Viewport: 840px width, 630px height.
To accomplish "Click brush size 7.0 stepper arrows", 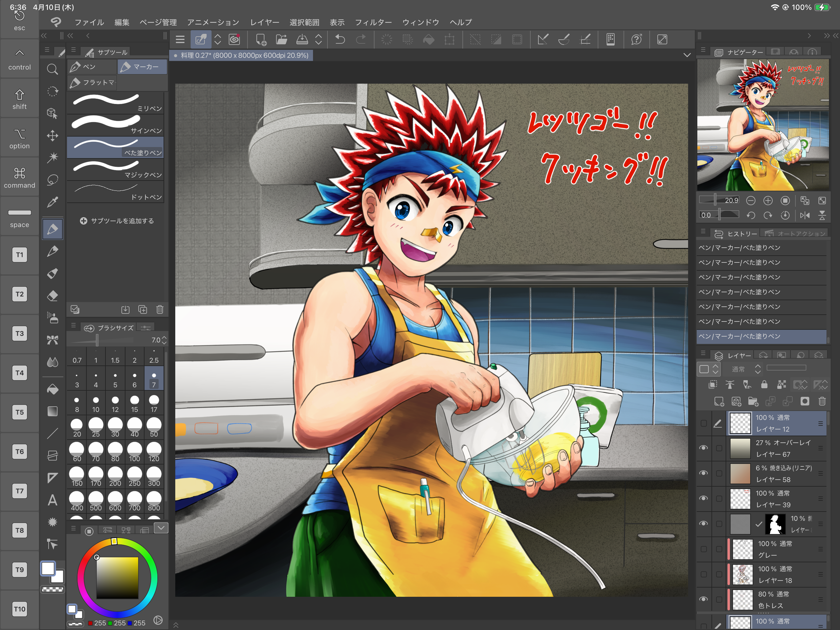I will pos(164,340).
